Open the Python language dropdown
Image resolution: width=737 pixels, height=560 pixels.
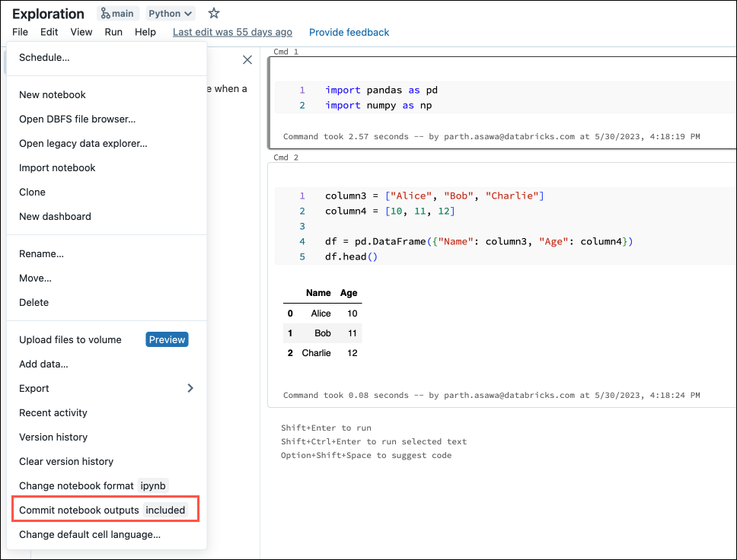pos(171,13)
